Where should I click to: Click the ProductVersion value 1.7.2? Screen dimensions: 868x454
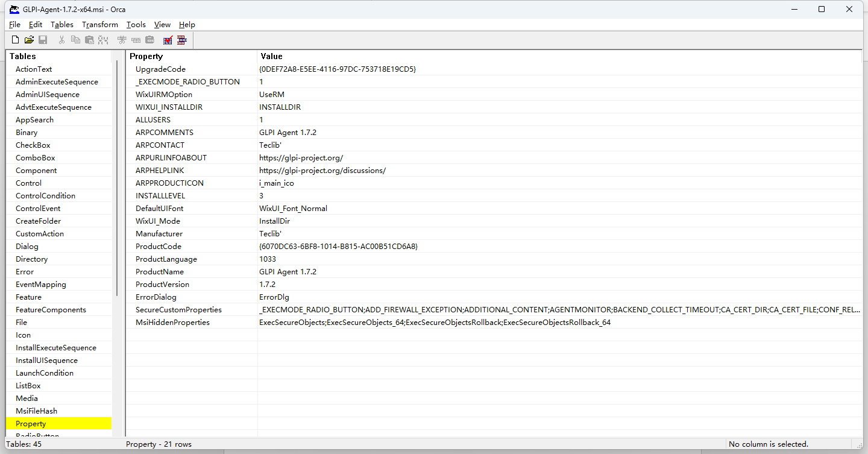267,285
